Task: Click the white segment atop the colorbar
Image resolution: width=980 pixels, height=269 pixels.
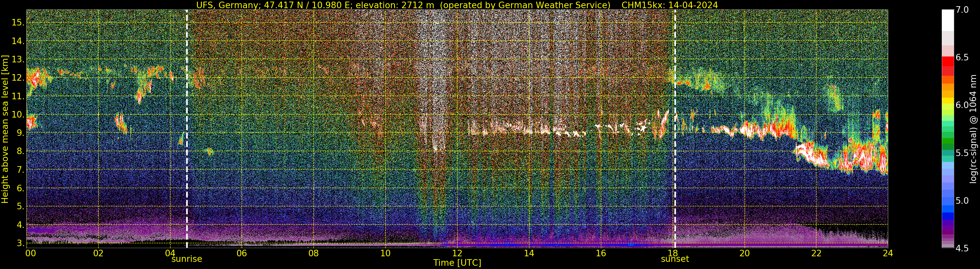Action: click(948, 20)
